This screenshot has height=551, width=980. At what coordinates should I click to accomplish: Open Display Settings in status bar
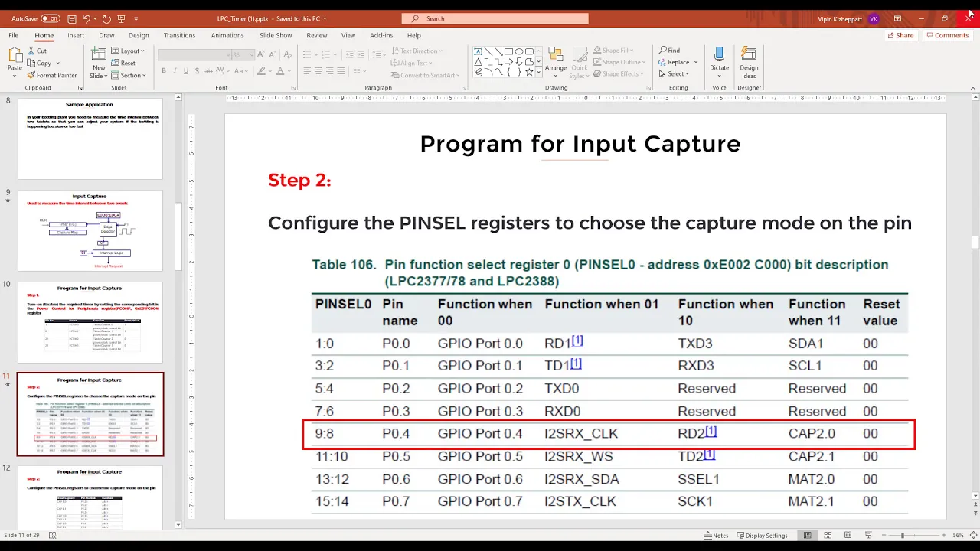(x=762, y=535)
